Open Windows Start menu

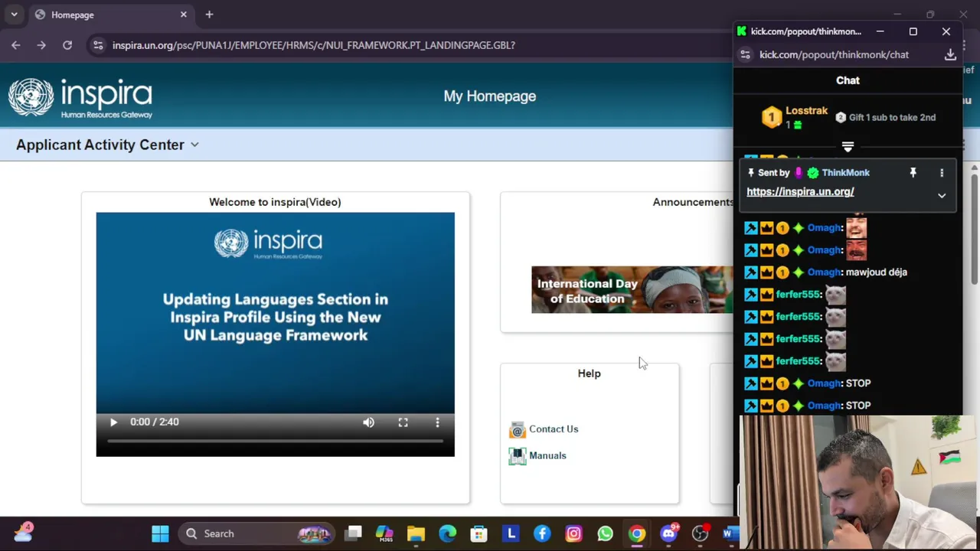point(160,533)
